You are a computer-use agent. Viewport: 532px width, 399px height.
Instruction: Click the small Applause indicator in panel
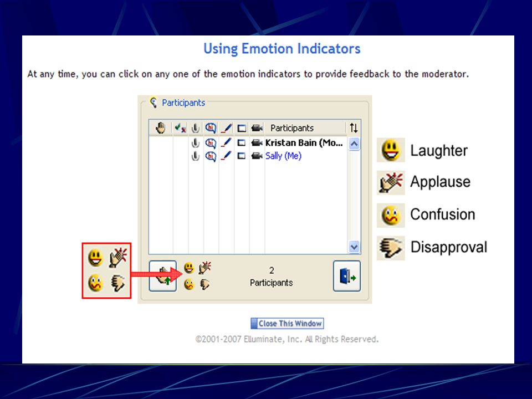pos(205,268)
